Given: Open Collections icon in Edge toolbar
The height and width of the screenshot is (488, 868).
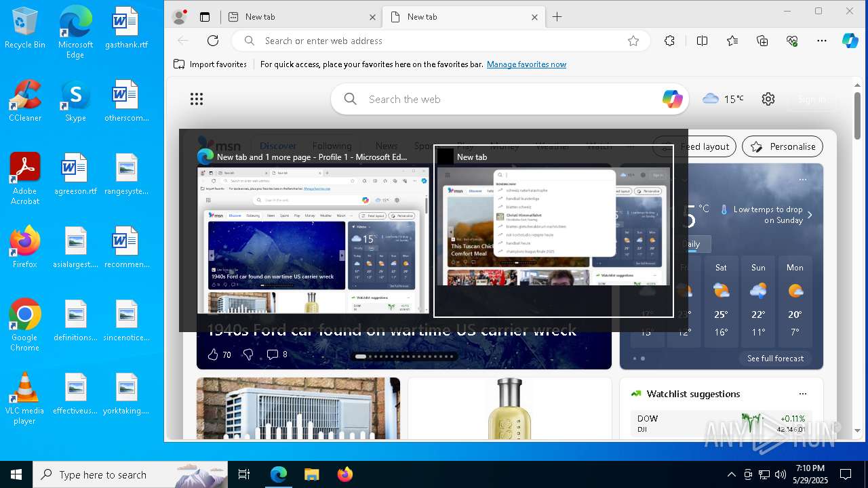Looking at the screenshot, I should point(762,41).
